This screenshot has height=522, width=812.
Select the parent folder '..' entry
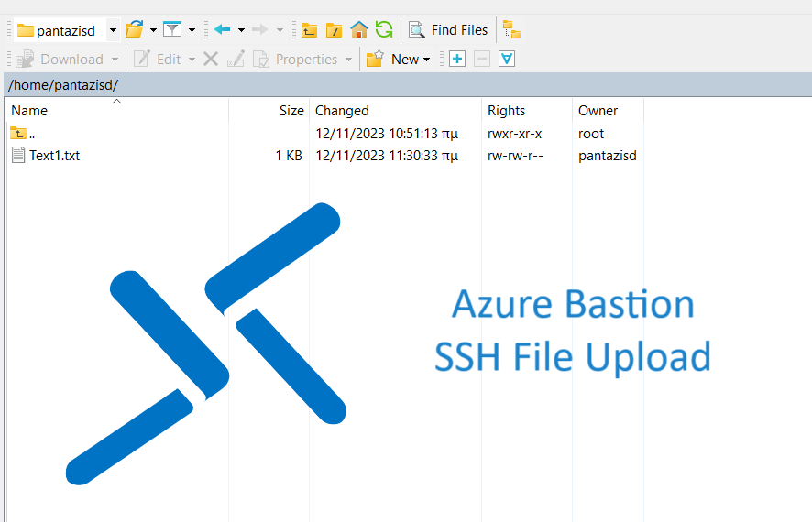coord(31,134)
